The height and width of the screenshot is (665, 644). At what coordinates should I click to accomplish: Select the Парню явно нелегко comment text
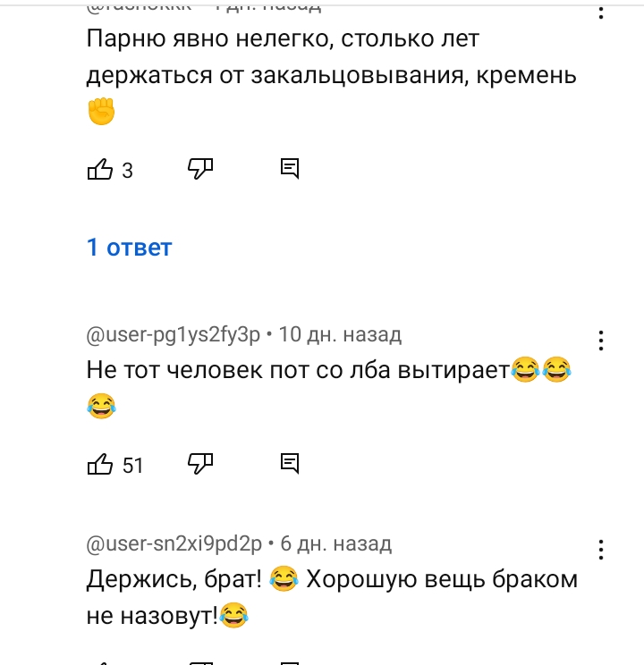(x=332, y=75)
